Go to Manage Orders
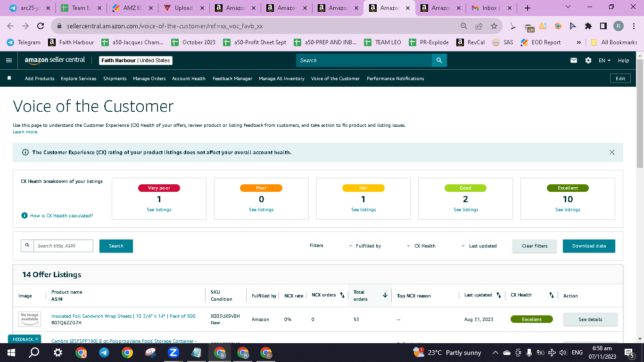The image size is (644, 362). pyautogui.click(x=149, y=79)
